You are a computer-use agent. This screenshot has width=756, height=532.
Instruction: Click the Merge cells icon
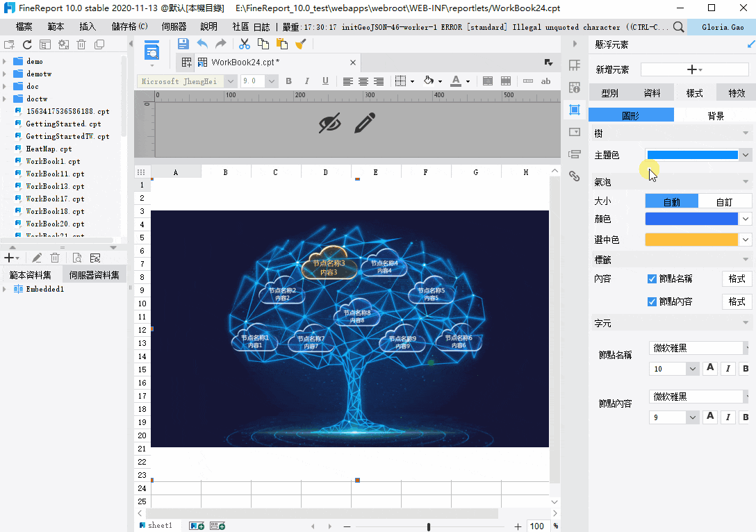[x=488, y=81]
